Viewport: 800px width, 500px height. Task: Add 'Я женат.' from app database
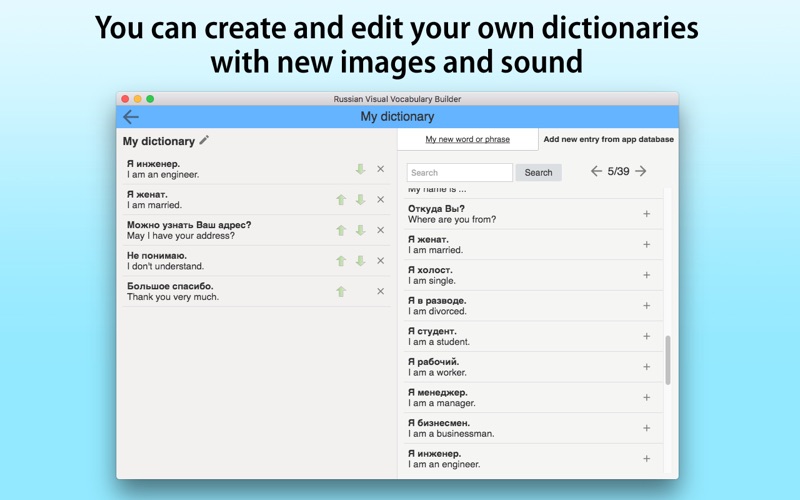click(646, 244)
